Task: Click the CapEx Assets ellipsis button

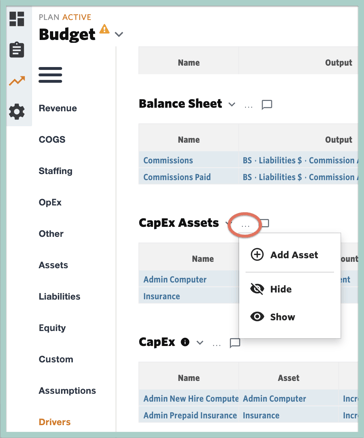Action: click(245, 225)
